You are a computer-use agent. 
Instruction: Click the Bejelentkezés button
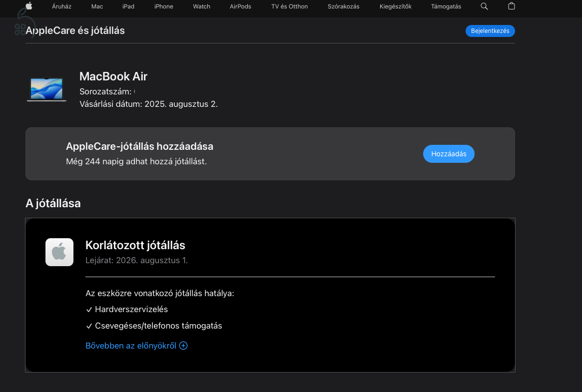(x=490, y=31)
